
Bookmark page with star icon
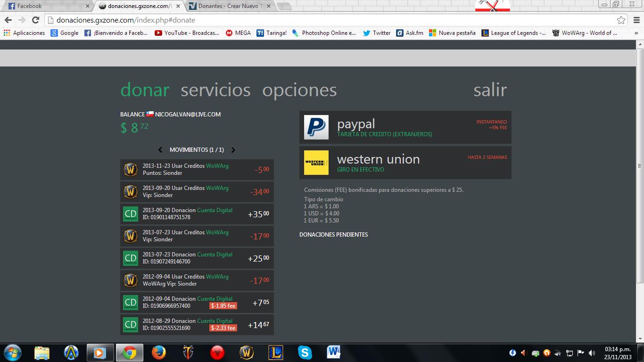click(x=621, y=20)
